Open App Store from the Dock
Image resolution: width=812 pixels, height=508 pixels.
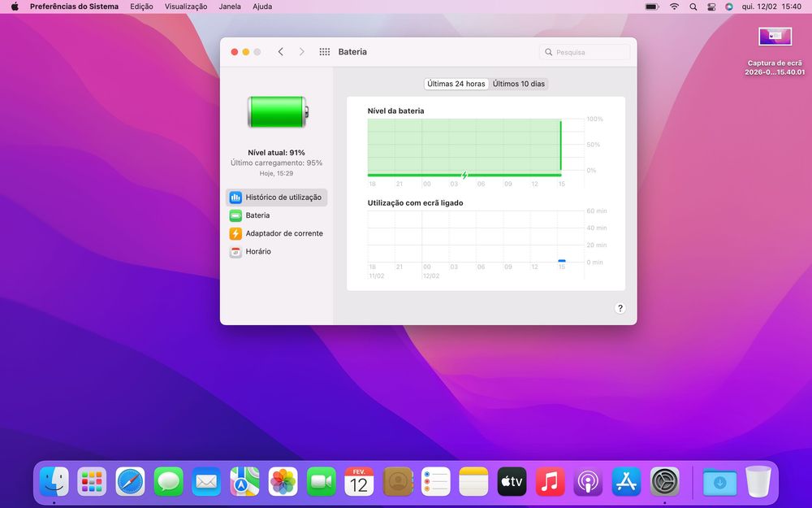(626, 482)
